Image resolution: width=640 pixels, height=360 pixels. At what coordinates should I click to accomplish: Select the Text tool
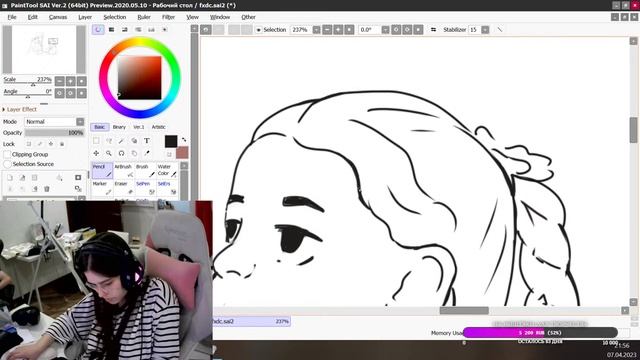click(147, 141)
